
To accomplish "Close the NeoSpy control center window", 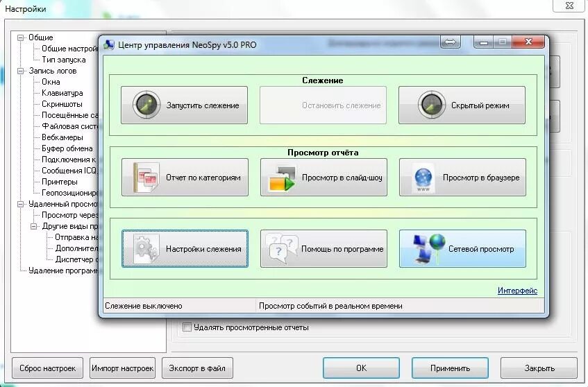I will (528, 42).
